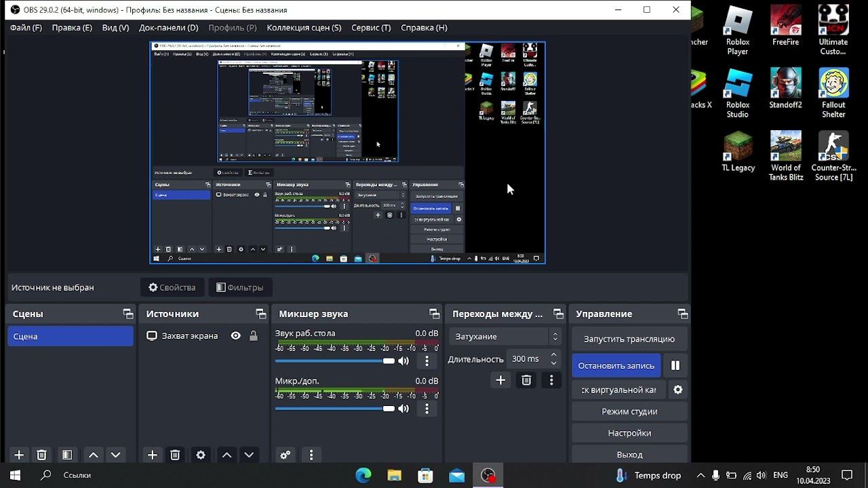868x488 pixels.
Task: Open the Roblox Studio desktop shortcut
Action: tap(738, 94)
